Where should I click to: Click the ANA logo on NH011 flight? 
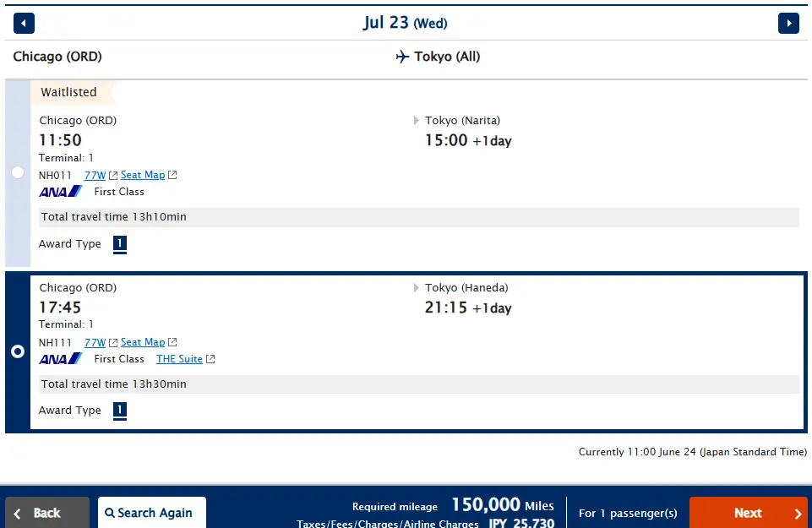pos(61,192)
